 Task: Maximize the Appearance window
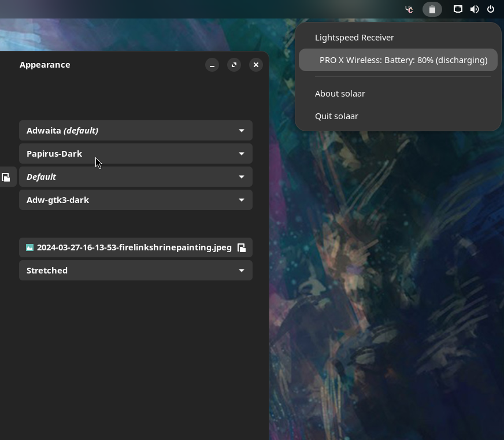pyautogui.click(x=234, y=65)
